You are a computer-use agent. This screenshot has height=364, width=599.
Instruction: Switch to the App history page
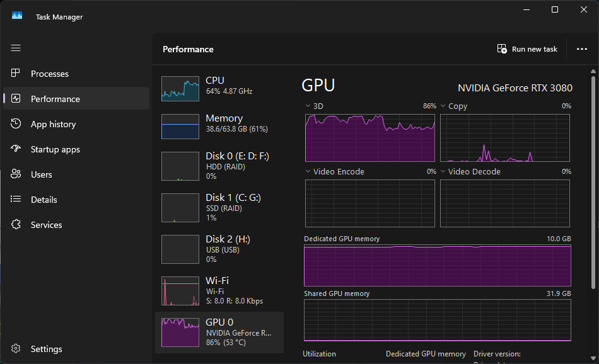click(76, 124)
